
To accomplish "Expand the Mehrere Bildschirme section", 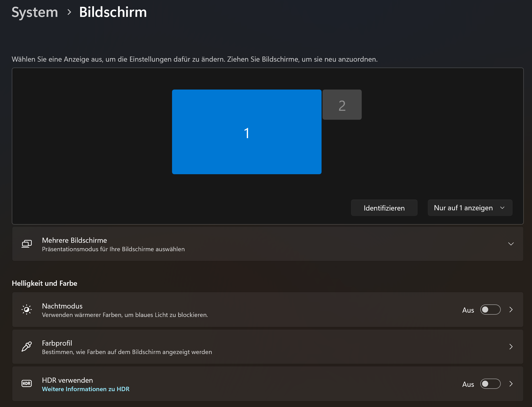I will pyautogui.click(x=511, y=244).
